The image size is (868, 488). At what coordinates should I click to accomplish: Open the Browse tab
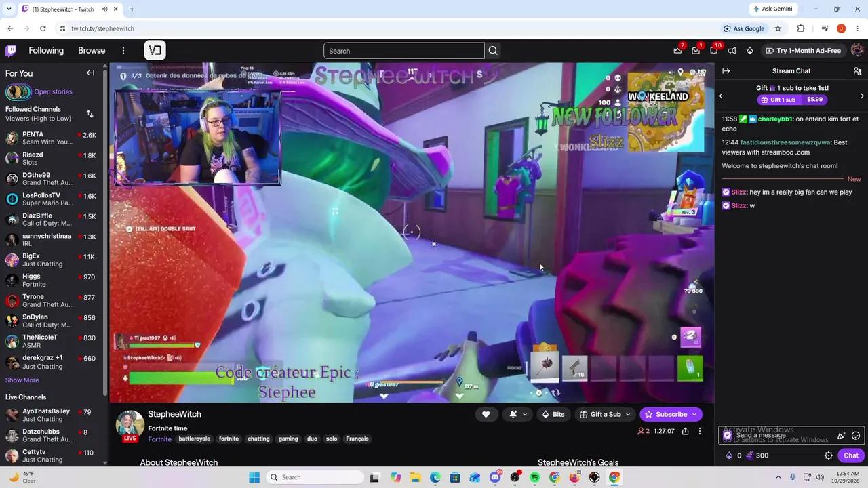(x=92, y=51)
